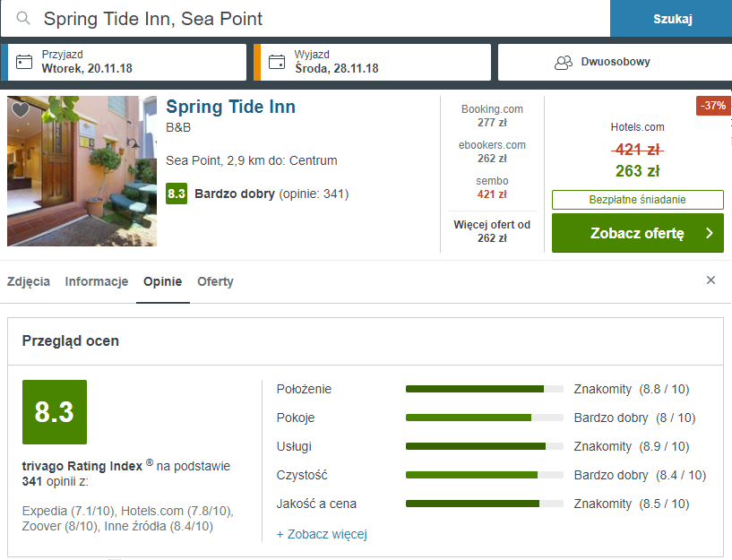Click the guests people icon
This screenshot has width=732, height=560.
[563, 62]
